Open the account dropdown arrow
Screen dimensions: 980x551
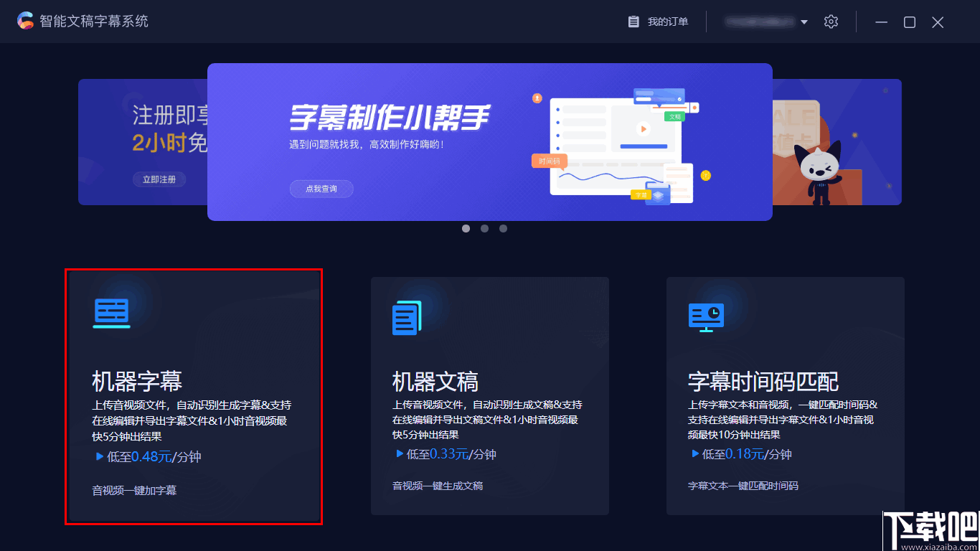(x=804, y=22)
